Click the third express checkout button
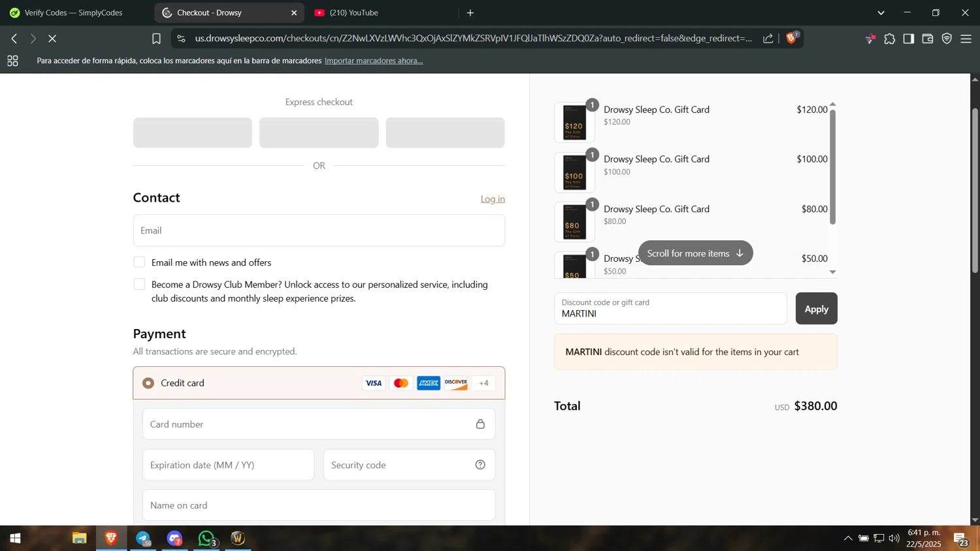This screenshot has height=551, width=980. [x=446, y=133]
